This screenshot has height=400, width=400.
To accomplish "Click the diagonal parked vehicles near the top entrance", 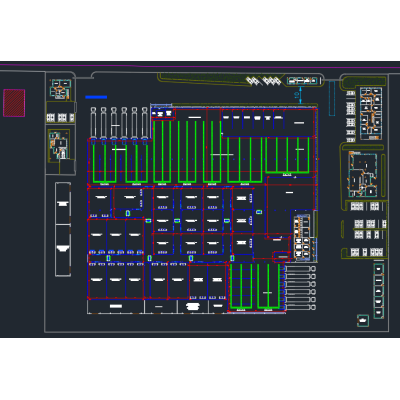I will point(263,81).
